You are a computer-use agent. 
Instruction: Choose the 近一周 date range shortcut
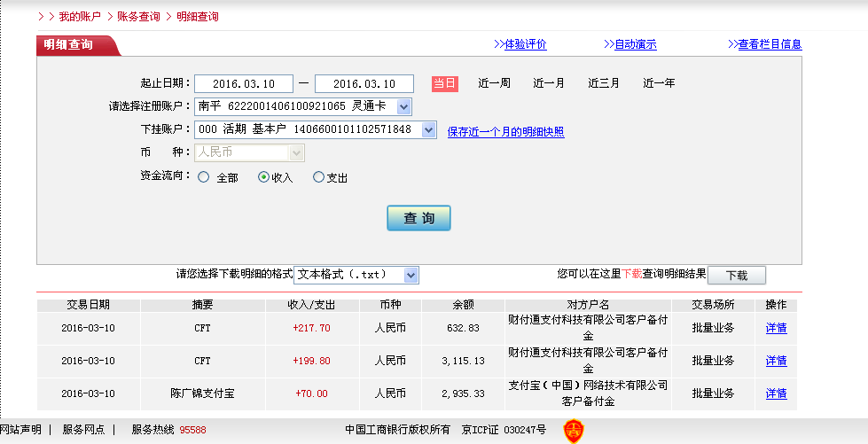(494, 83)
